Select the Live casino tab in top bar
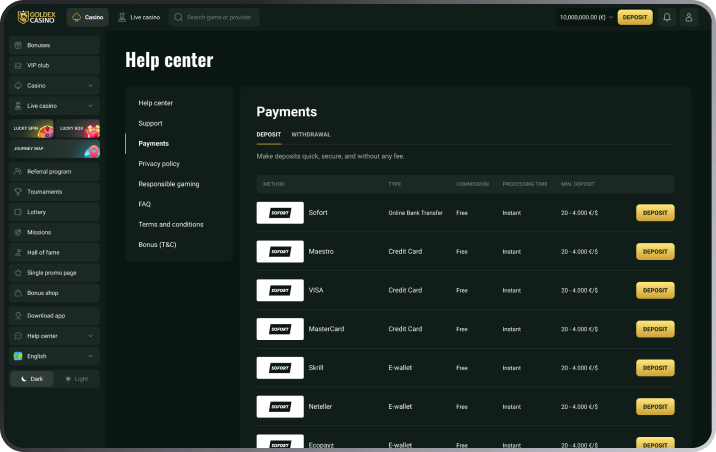 (139, 17)
